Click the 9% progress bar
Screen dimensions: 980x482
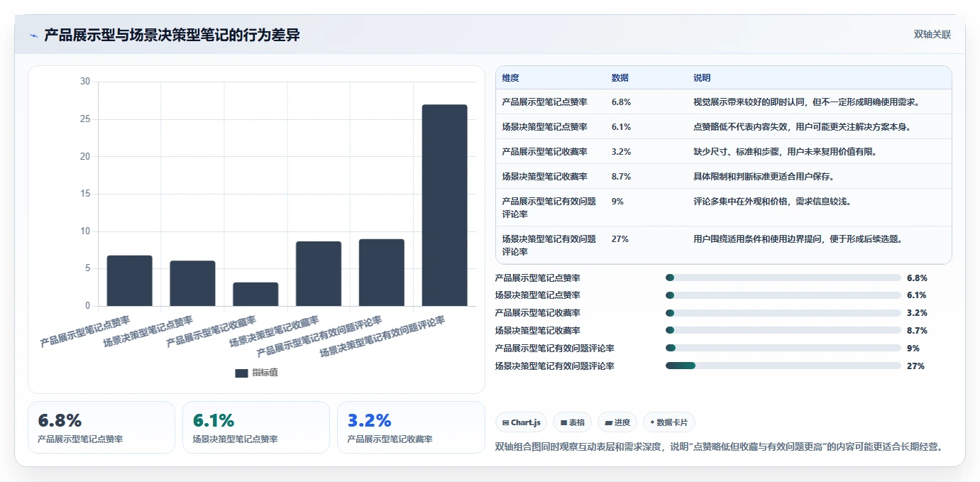783,348
